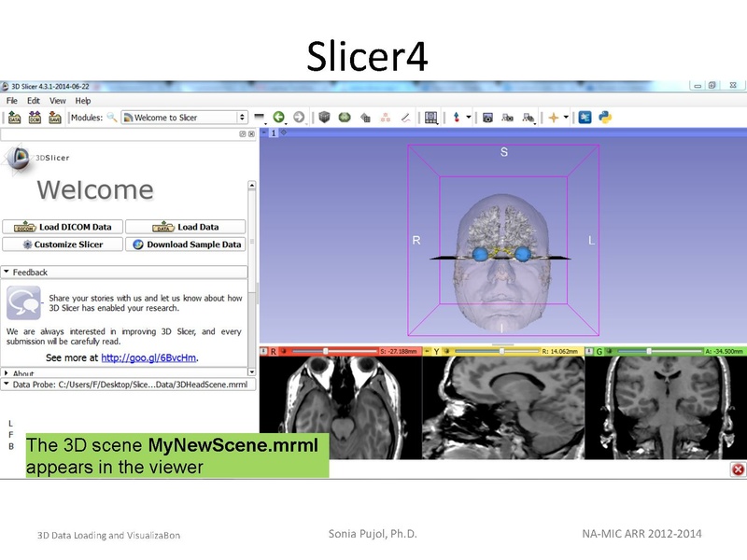Click the green slice offset value field
Image resolution: width=747 pixels, height=560 pixels.
click(725, 352)
